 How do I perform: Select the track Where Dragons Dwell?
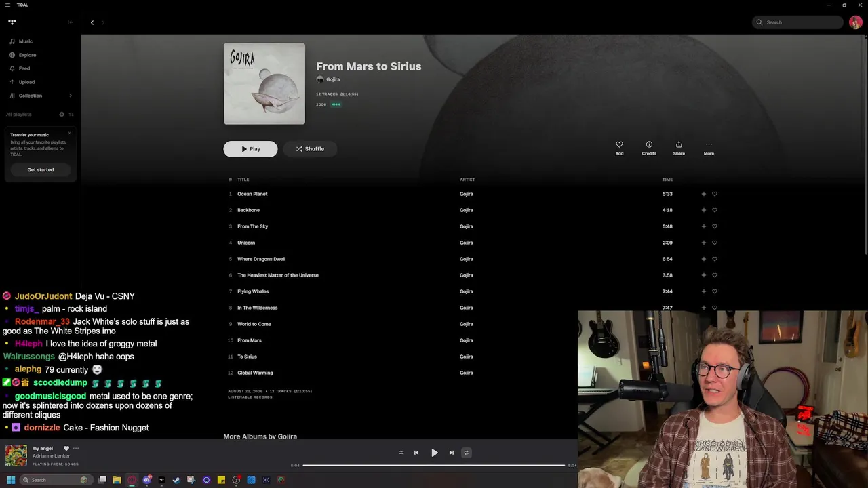pyautogui.click(x=261, y=259)
